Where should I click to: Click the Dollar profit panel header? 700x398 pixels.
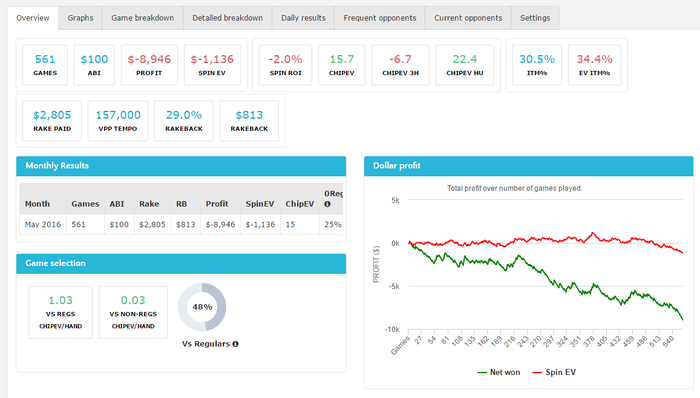pos(529,166)
